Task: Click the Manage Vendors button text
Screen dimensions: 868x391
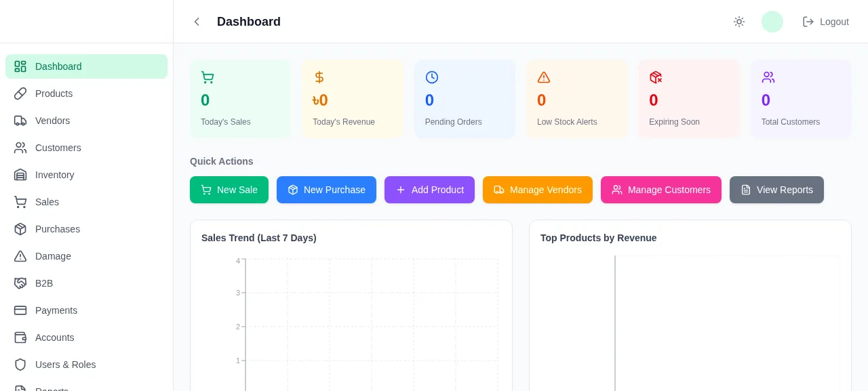Action: 546,190
